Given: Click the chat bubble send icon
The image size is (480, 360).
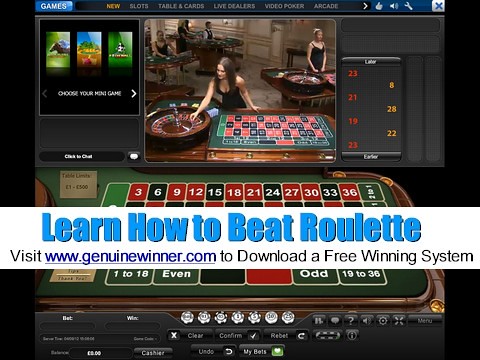Looking at the screenshot, I should coord(134,156).
